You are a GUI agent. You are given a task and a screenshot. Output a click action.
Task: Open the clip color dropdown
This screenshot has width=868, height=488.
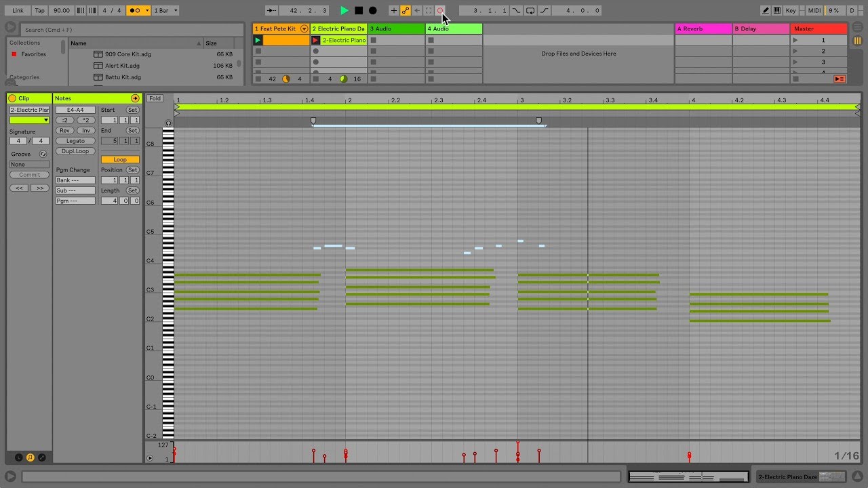(29, 120)
